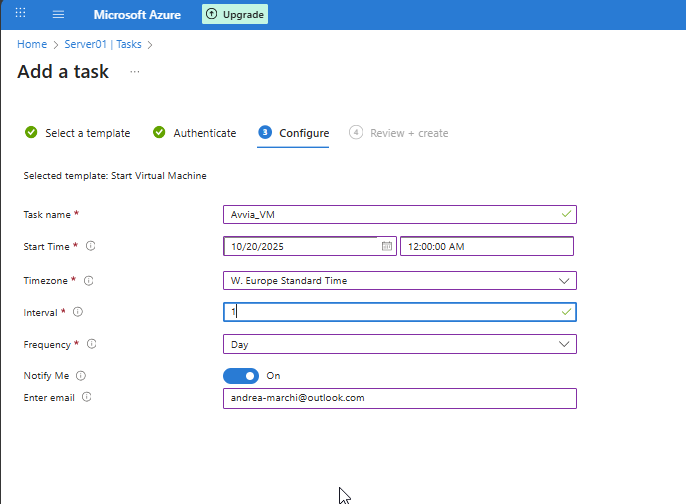Click the Upgrade button
The width and height of the screenshot is (686, 504).
(235, 14)
